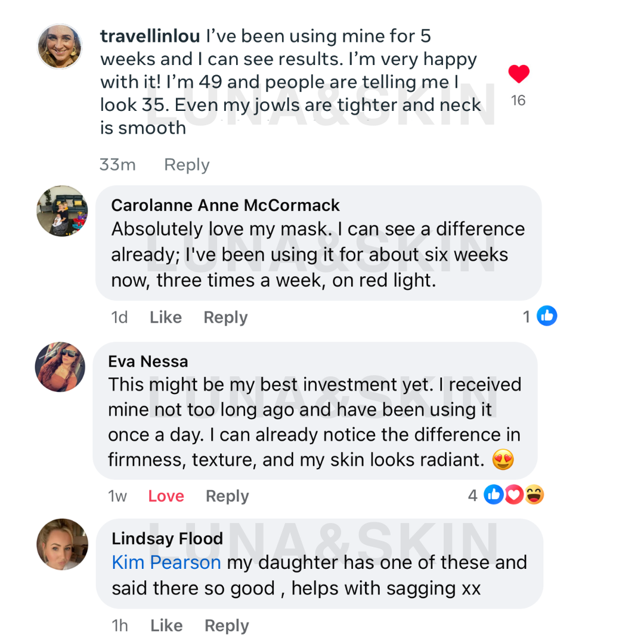Open Carolanne Anne McCormack's profile picture

coord(62,210)
